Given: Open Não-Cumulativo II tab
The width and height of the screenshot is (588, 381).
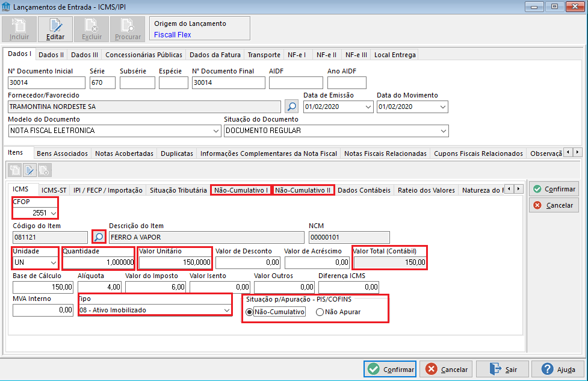Looking at the screenshot, I should (303, 190).
